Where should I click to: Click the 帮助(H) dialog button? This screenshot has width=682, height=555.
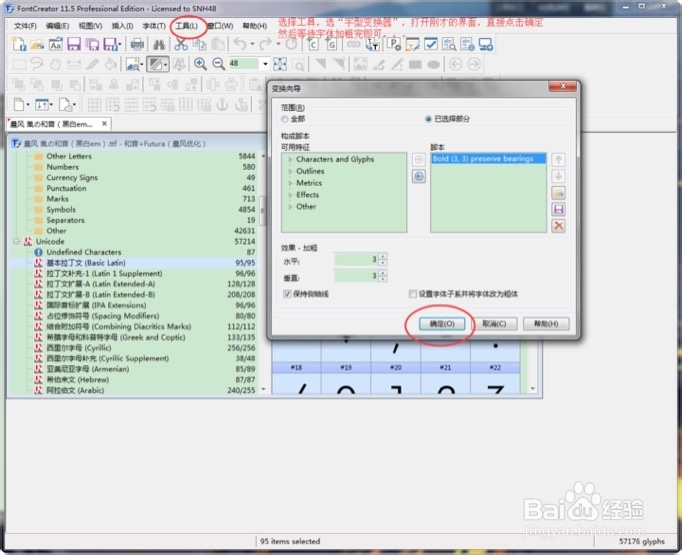coord(546,324)
